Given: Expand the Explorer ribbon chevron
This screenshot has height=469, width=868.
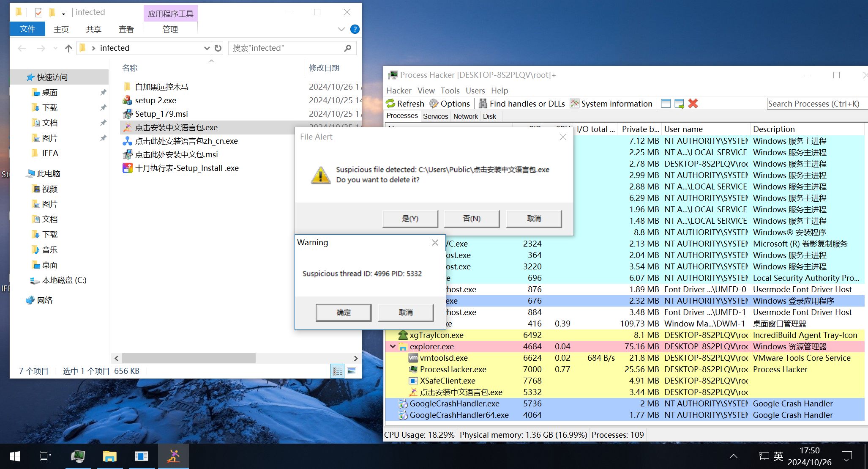Looking at the screenshot, I should [341, 29].
